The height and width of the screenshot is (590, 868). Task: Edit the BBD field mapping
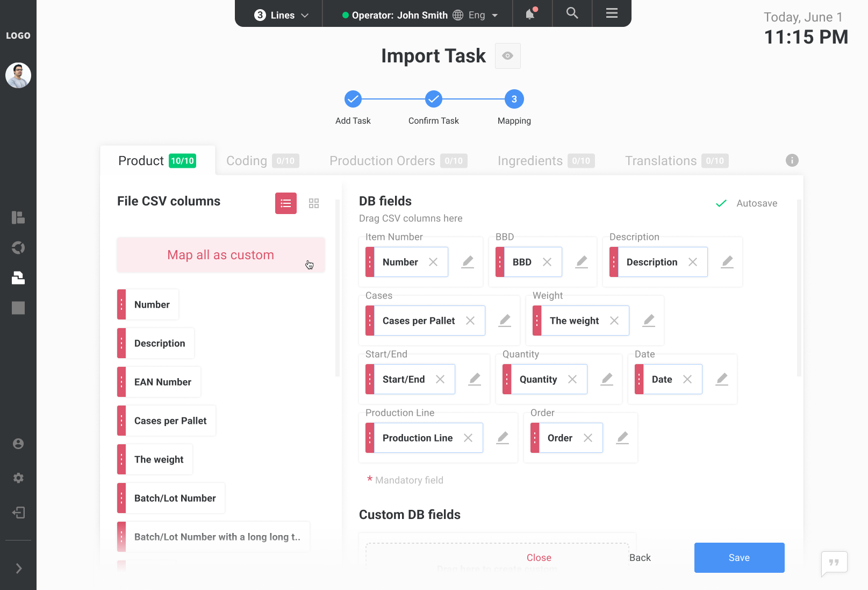[x=582, y=262]
